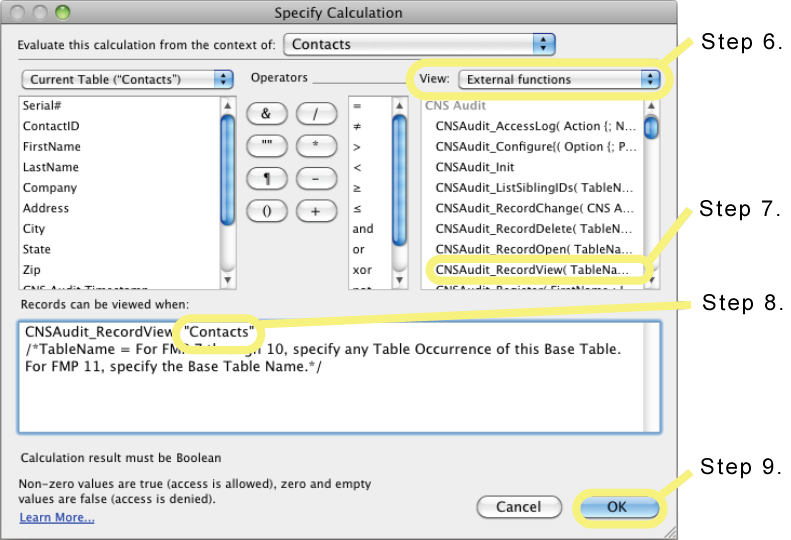Insert the ampersand concatenation operator

pos(267,114)
